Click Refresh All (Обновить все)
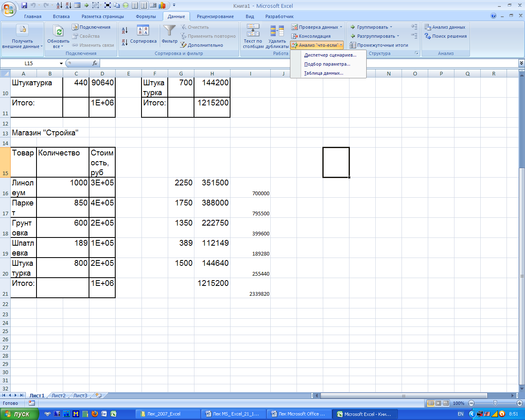525x420 pixels. pos(58,37)
